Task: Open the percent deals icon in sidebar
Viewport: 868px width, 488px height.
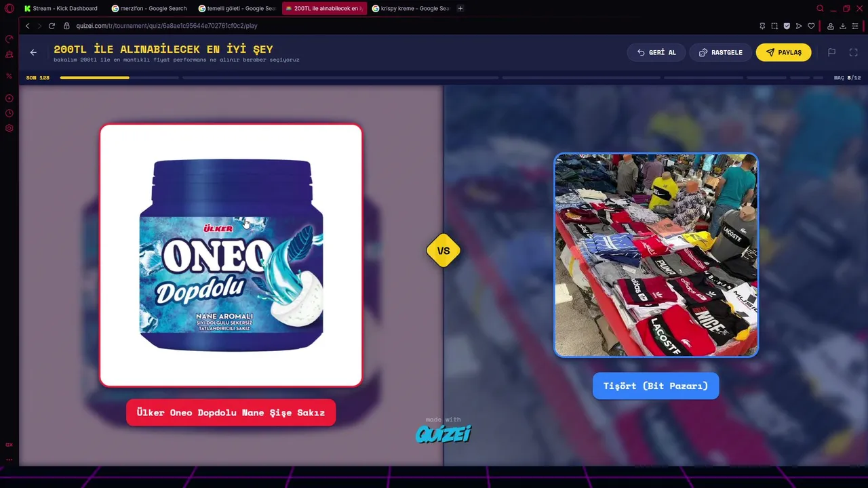Action: (x=9, y=76)
